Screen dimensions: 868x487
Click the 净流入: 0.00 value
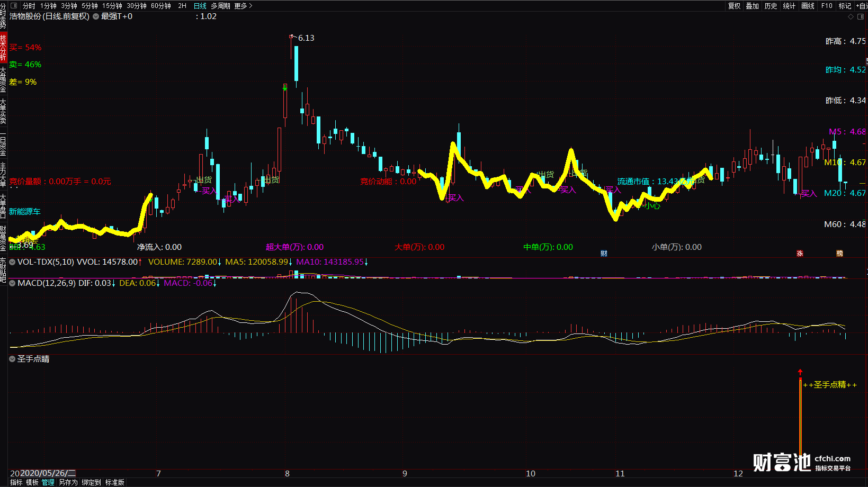[159, 247]
